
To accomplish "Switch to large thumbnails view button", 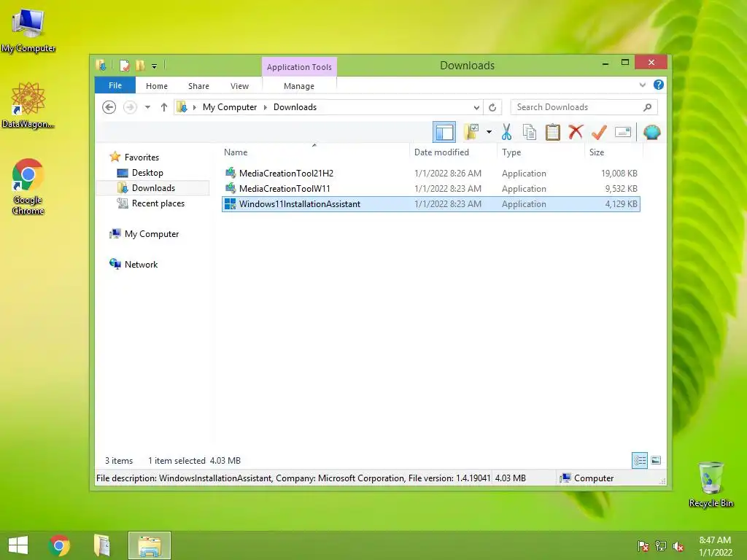I will [656, 460].
